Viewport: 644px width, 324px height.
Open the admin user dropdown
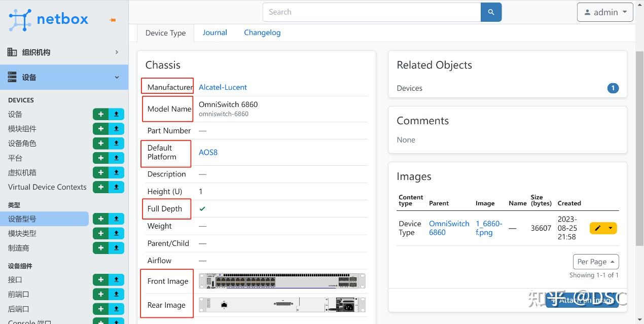pos(605,12)
